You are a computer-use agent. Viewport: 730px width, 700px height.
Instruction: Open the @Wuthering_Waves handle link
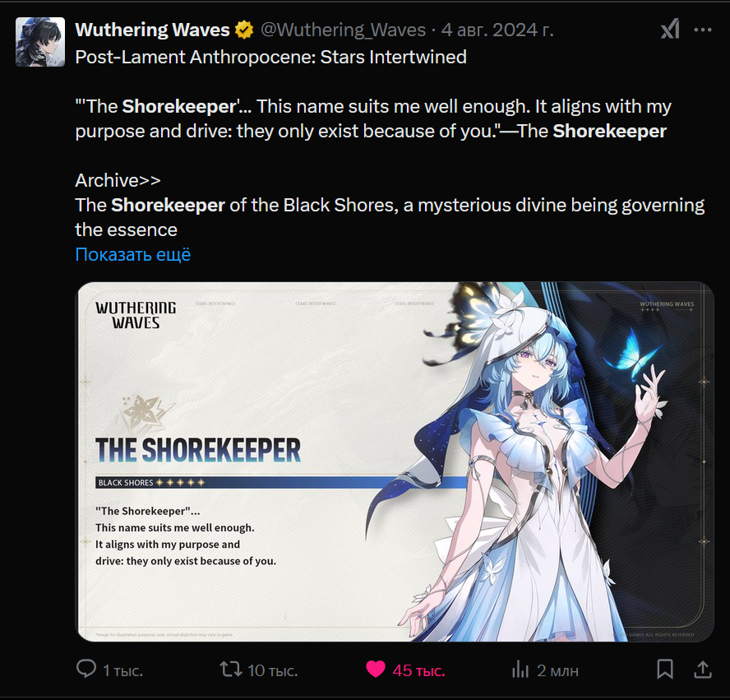[x=343, y=30]
